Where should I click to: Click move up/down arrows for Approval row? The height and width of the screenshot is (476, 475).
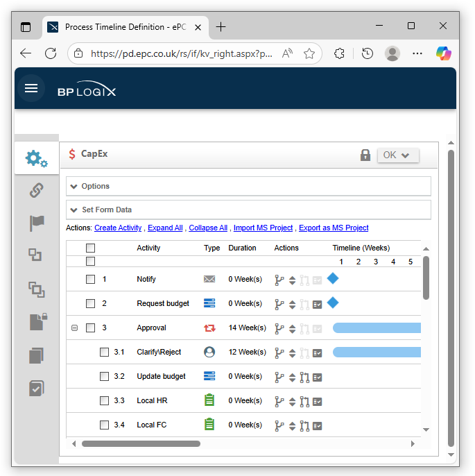[x=293, y=328]
